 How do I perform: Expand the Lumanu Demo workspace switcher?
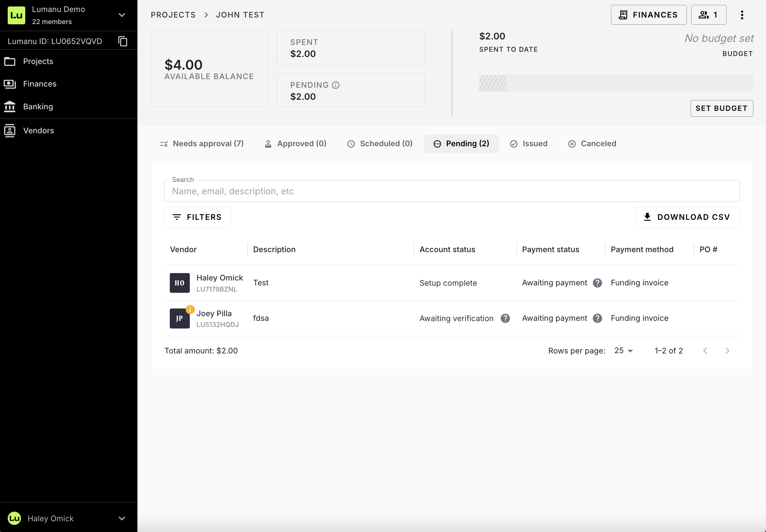(x=122, y=15)
